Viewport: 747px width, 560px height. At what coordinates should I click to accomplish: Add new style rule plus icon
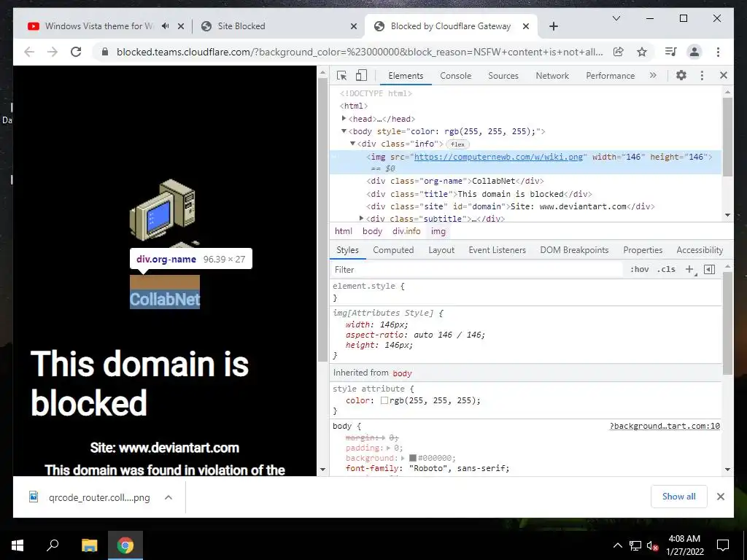coord(689,270)
